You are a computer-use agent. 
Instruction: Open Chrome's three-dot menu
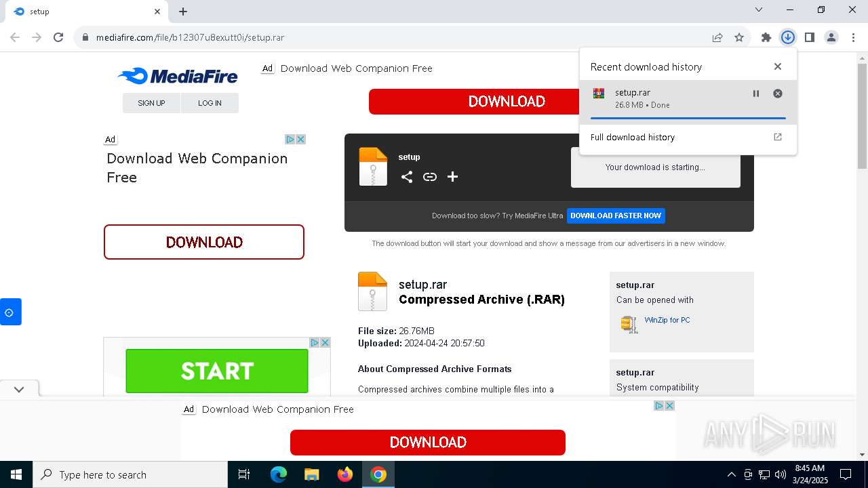pos(853,37)
